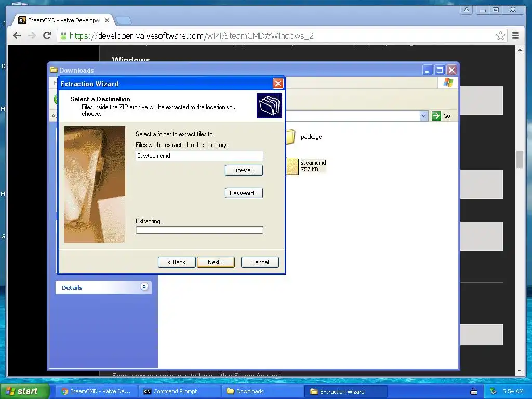Click the green lock icon in address bar
This screenshot has width=532, height=399.
click(x=63, y=35)
